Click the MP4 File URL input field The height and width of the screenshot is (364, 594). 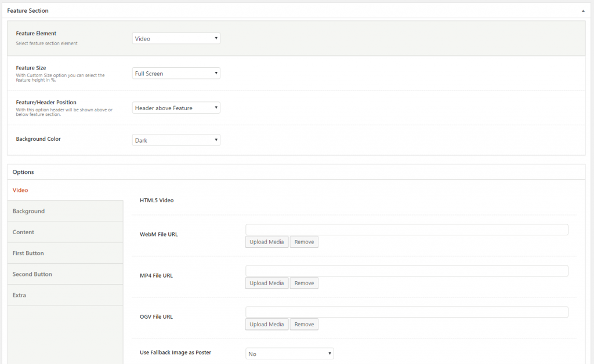407,271
